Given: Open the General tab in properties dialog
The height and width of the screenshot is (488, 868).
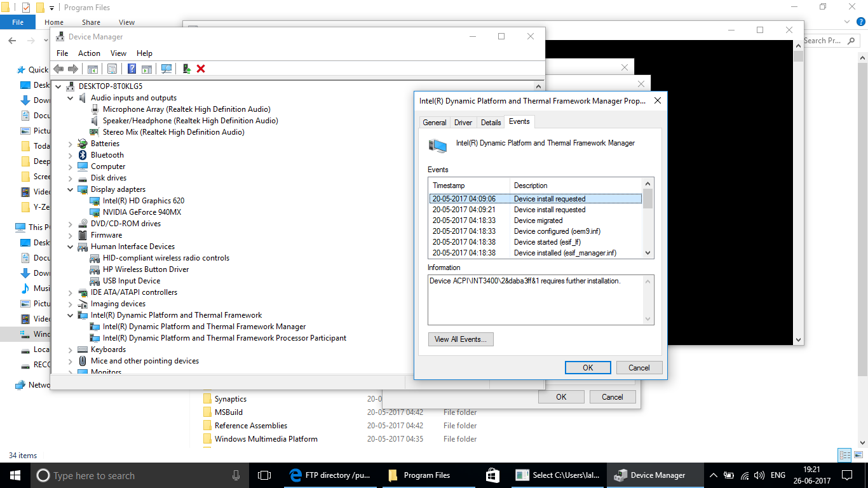Looking at the screenshot, I should pos(435,123).
